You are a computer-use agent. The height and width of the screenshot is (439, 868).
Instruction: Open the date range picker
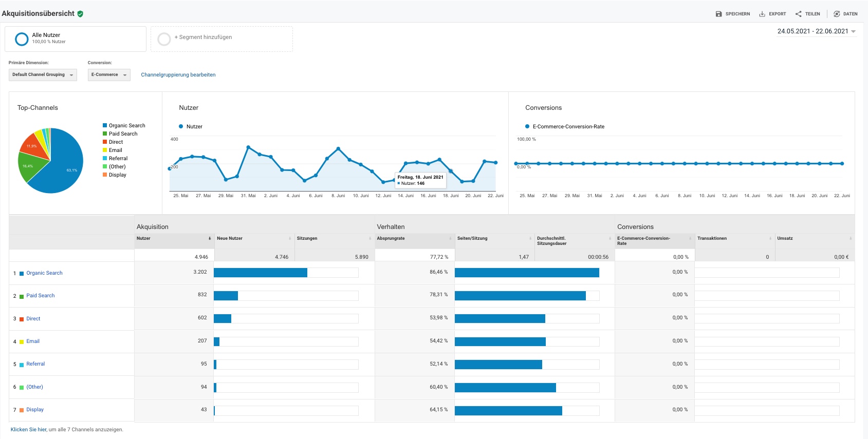[816, 31]
